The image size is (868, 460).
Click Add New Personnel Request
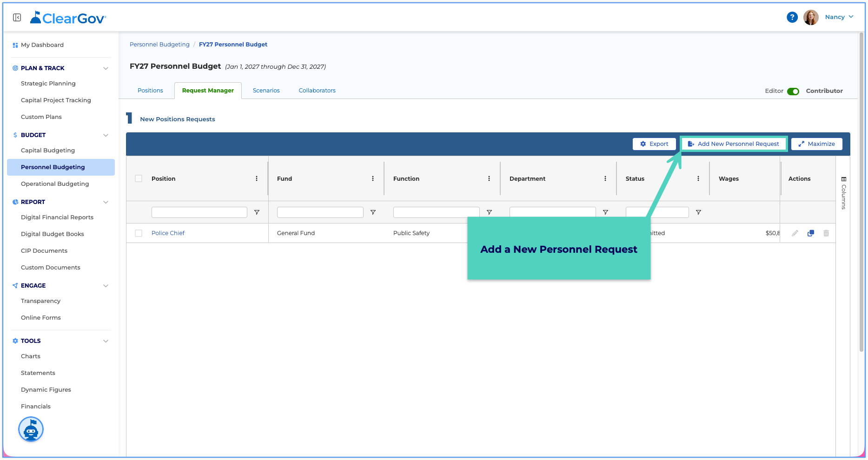[x=734, y=144]
